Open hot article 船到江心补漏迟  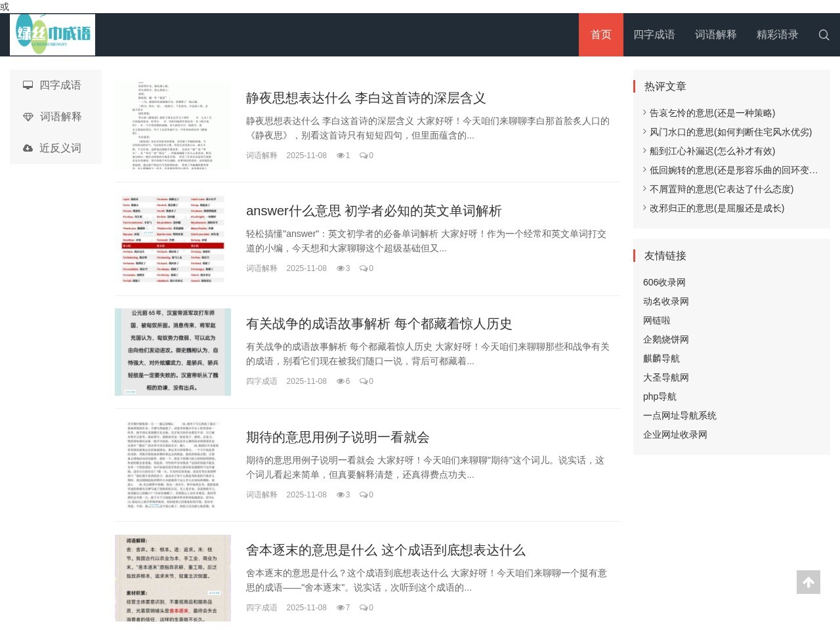point(712,152)
